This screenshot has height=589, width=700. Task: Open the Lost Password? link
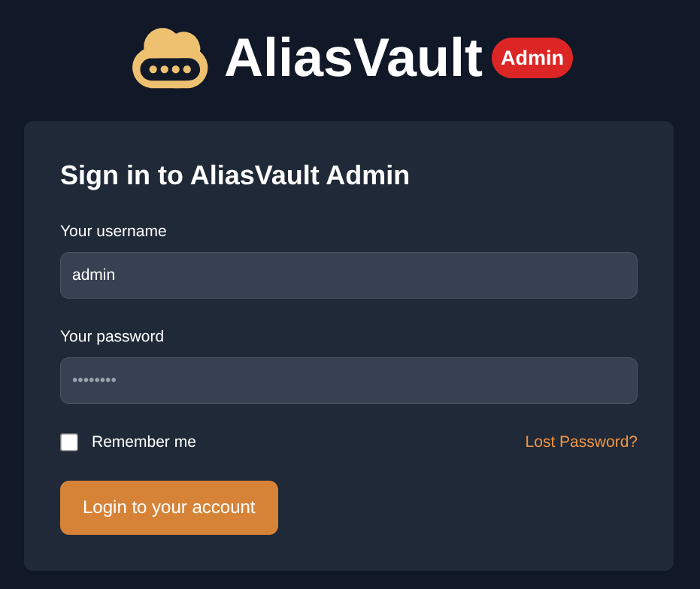click(580, 442)
